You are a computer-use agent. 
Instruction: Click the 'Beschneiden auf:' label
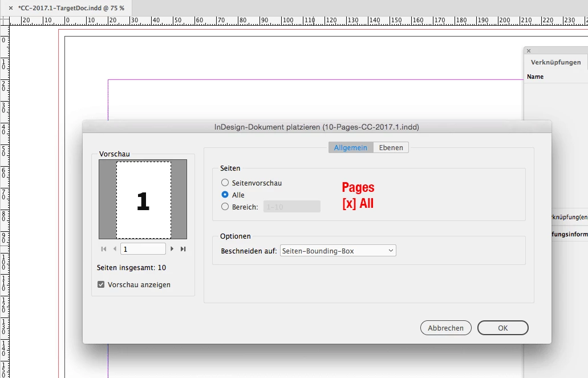pos(249,251)
